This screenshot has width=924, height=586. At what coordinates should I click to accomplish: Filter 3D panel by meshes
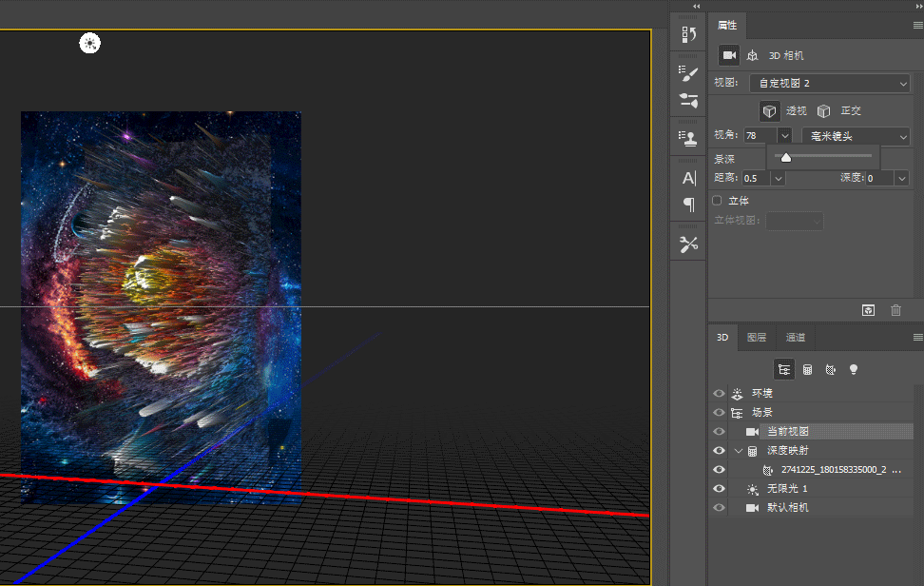tap(807, 369)
